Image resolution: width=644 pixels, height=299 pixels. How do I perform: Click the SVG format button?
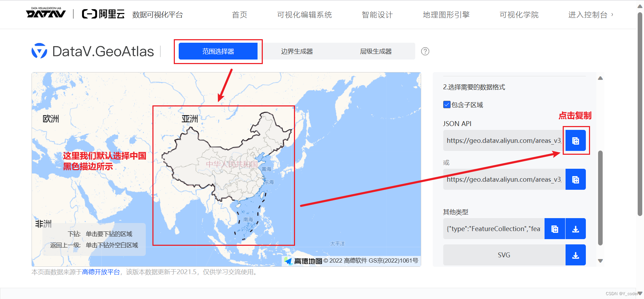coord(504,255)
